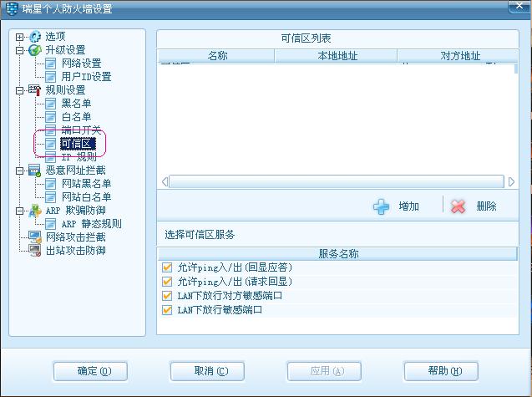The height and width of the screenshot is (397, 532).
Task: Click the disabled 应用(A) button
Action: [324, 371]
